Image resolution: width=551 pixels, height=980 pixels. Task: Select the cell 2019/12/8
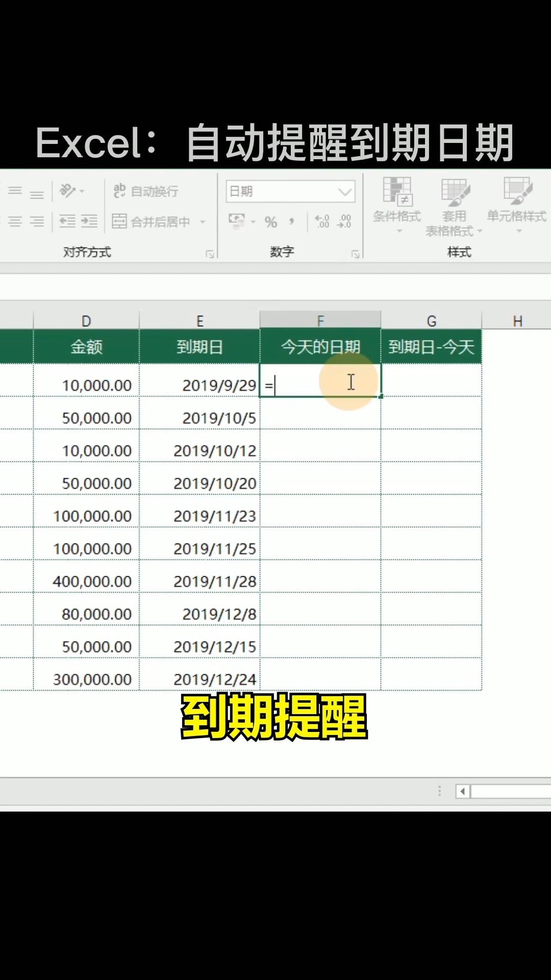(199, 609)
